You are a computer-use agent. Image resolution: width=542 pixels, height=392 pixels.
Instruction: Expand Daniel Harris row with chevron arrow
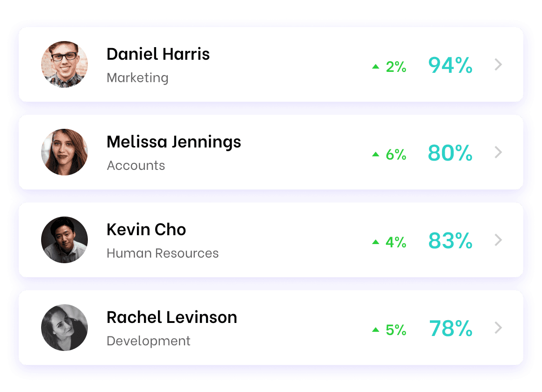[x=499, y=64]
